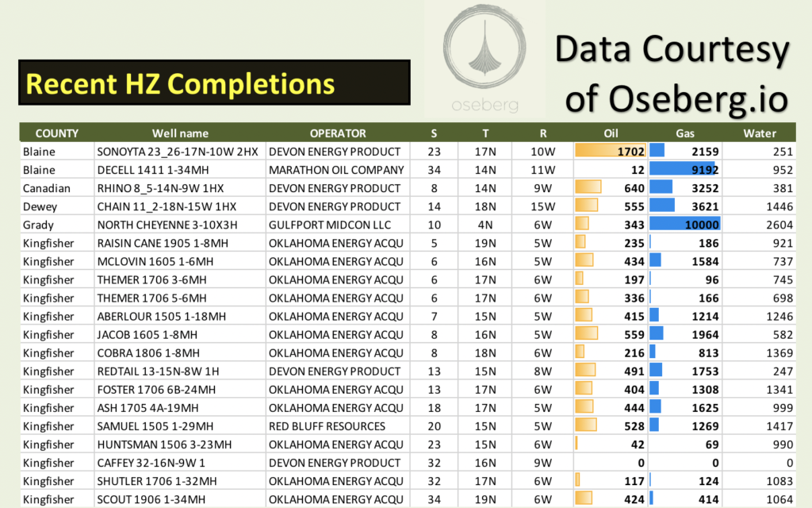Select well CHAIN 11_2-18N-15W 1HX
The width and height of the screenshot is (812, 508).
[167, 206]
